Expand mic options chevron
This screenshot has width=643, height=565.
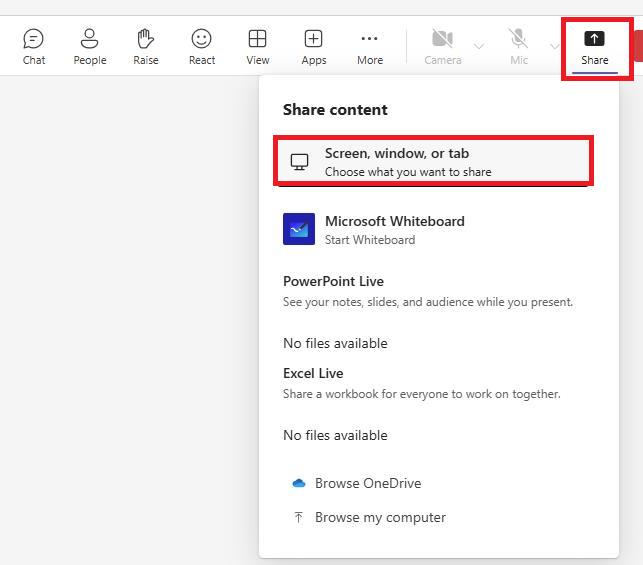click(x=554, y=46)
